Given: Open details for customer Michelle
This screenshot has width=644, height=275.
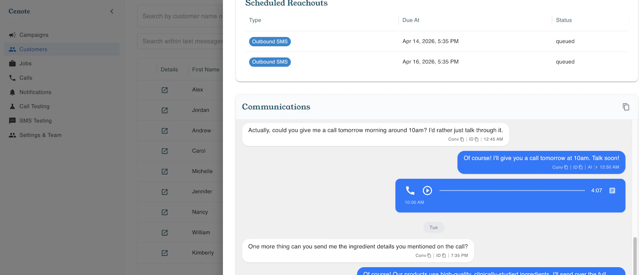Looking at the screenshot, I should 165,172.
